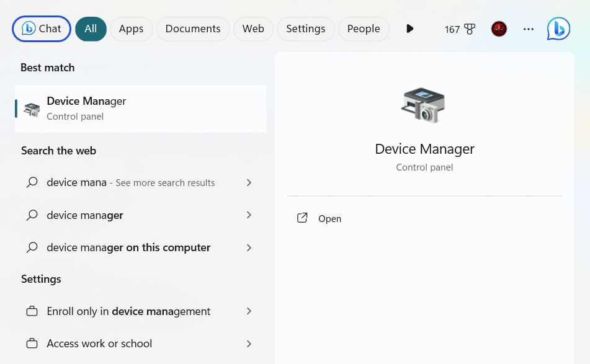The image size is (590, 364).
Task: Switch to the Apps tab
Action: [x=131, y=29]
